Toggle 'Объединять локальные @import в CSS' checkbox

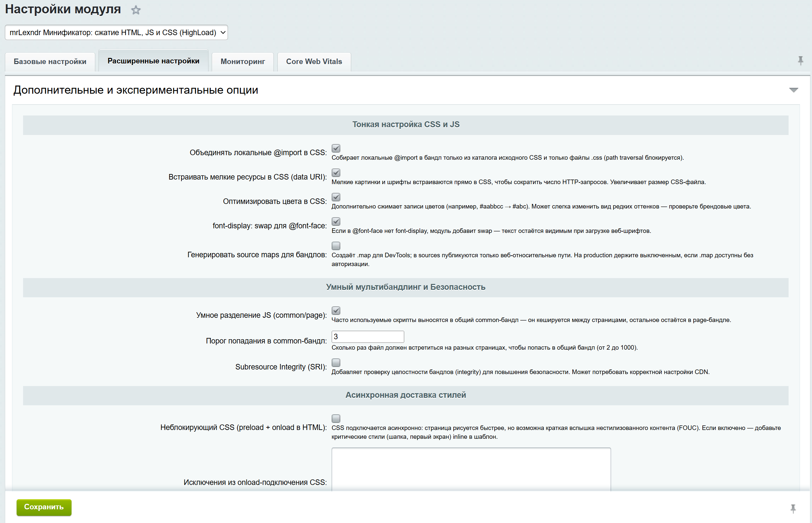tap(336, 148)
